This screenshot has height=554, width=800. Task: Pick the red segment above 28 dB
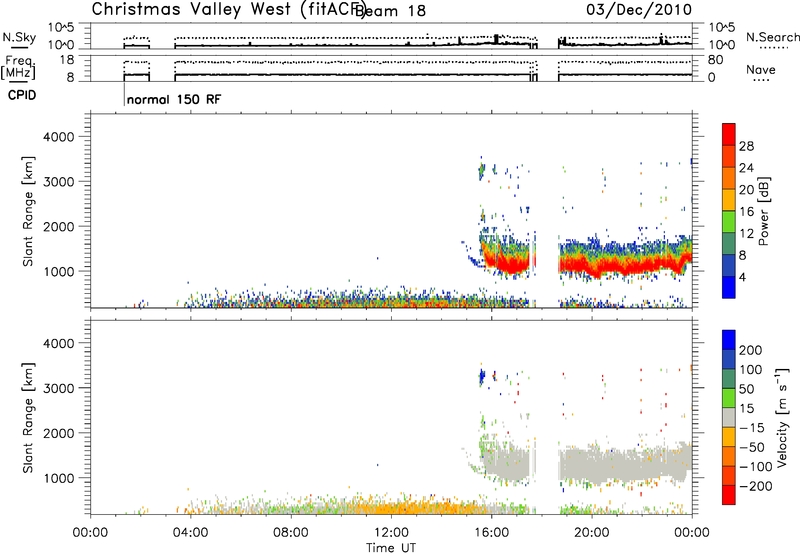(x=729, y=134)
